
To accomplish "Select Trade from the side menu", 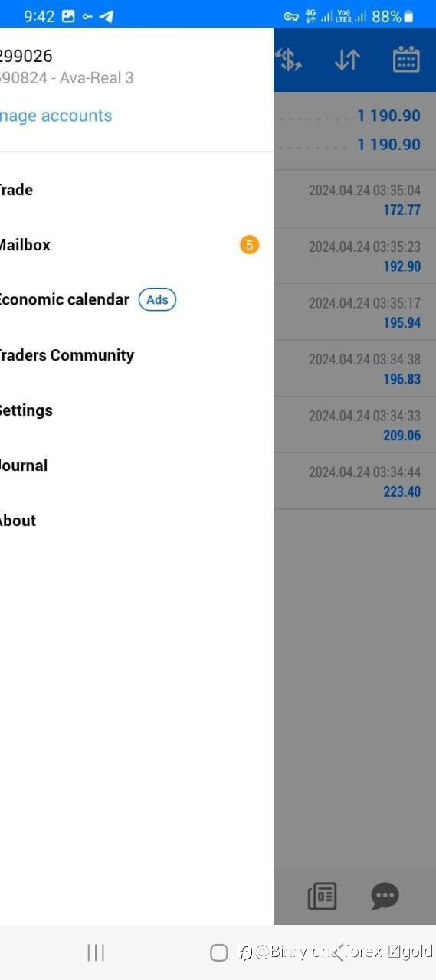I will click(x=136, y=190).
